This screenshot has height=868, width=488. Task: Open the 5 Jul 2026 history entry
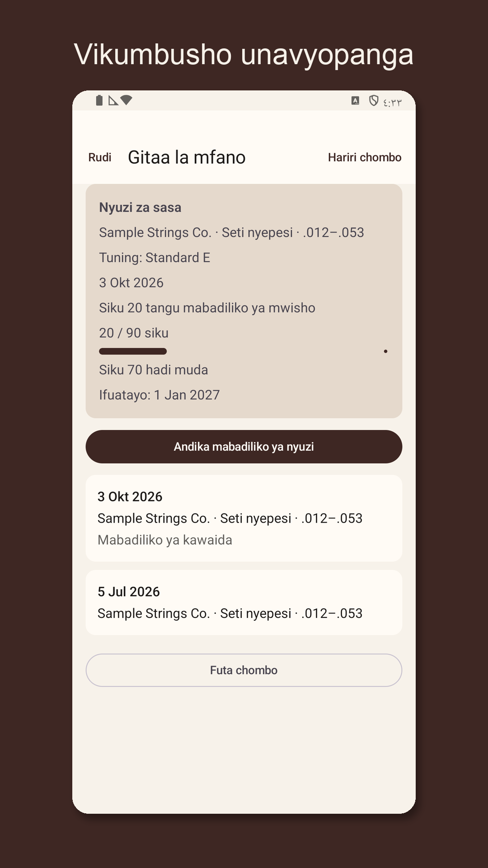pos(244,603)
